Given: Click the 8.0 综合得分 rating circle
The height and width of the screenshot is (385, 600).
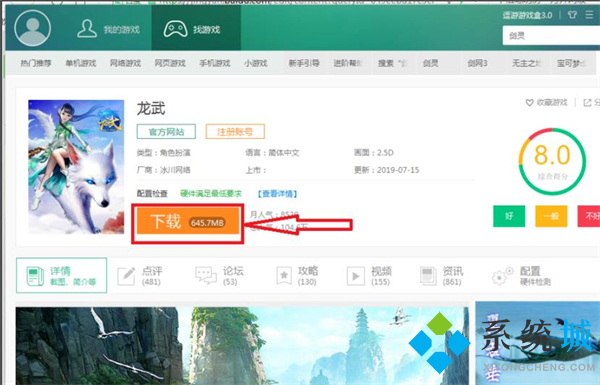Looking at the screenshot, I should pyautogui.click(x=552, y=162).
